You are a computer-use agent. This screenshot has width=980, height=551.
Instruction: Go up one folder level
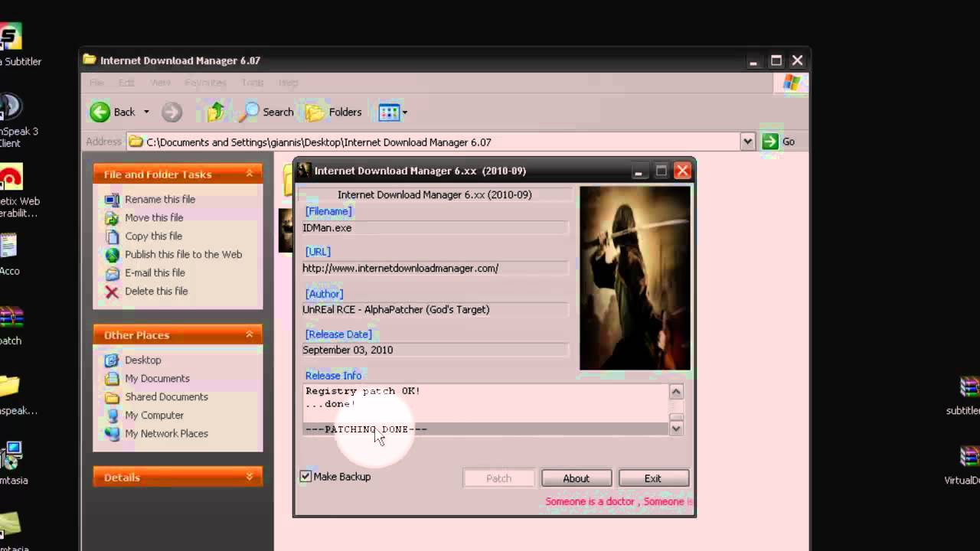(x=216, y=112)
